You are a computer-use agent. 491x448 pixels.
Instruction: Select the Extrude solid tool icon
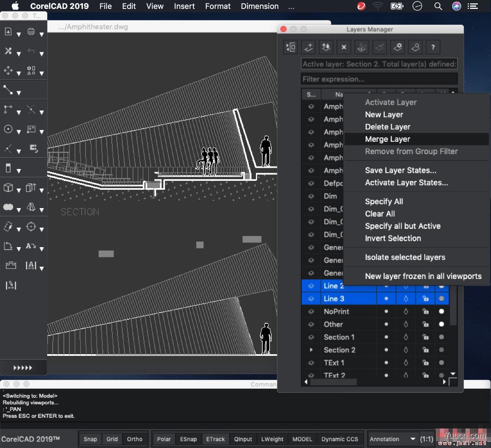(x=31, y=188)
